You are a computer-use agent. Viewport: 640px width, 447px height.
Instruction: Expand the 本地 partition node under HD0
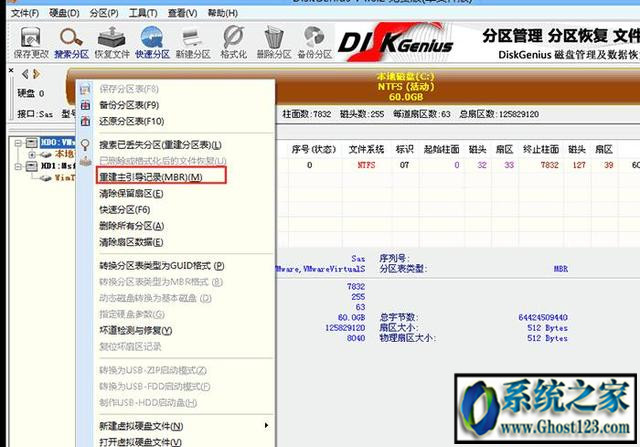[x=32, y=155]
